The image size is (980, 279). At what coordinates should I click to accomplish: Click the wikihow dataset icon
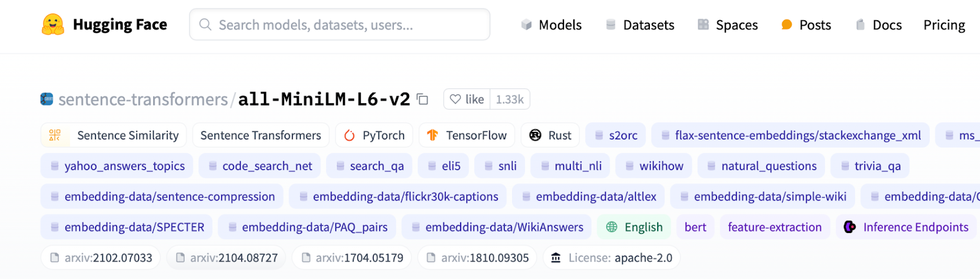click(x=630, y=166)
